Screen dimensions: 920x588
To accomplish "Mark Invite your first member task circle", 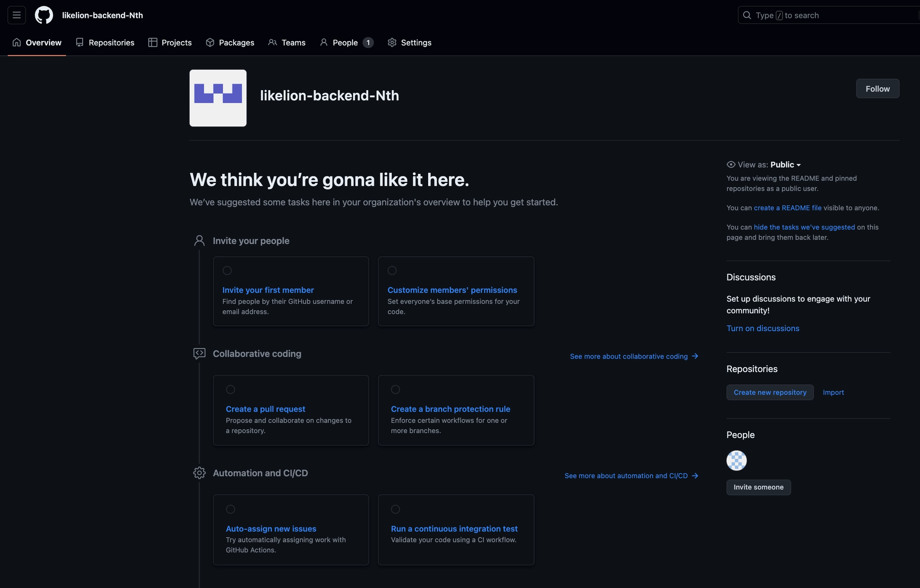I will coord(227,271).
